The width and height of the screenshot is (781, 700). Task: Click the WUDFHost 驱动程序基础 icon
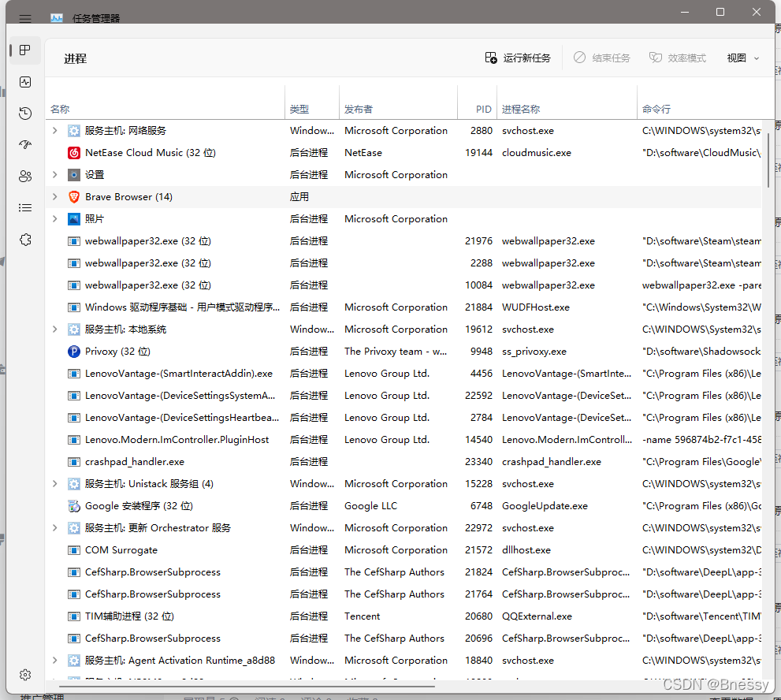tap(74, 307)
